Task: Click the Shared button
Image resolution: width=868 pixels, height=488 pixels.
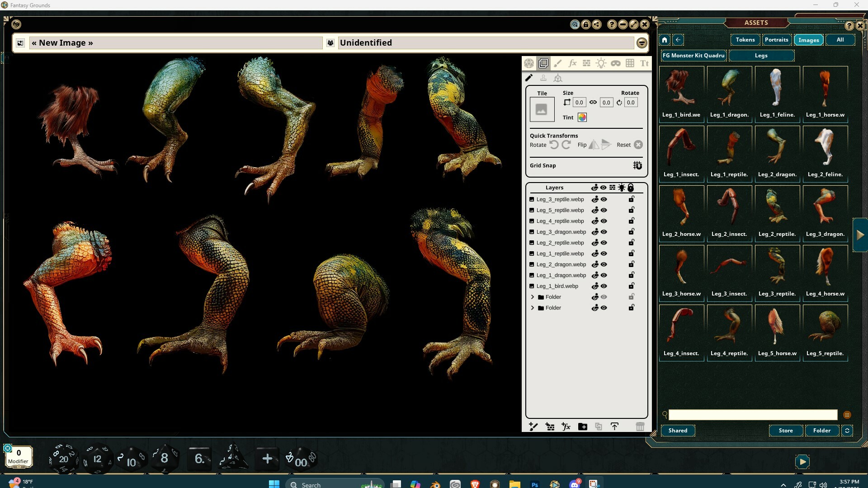Action: tap(678, 431)
